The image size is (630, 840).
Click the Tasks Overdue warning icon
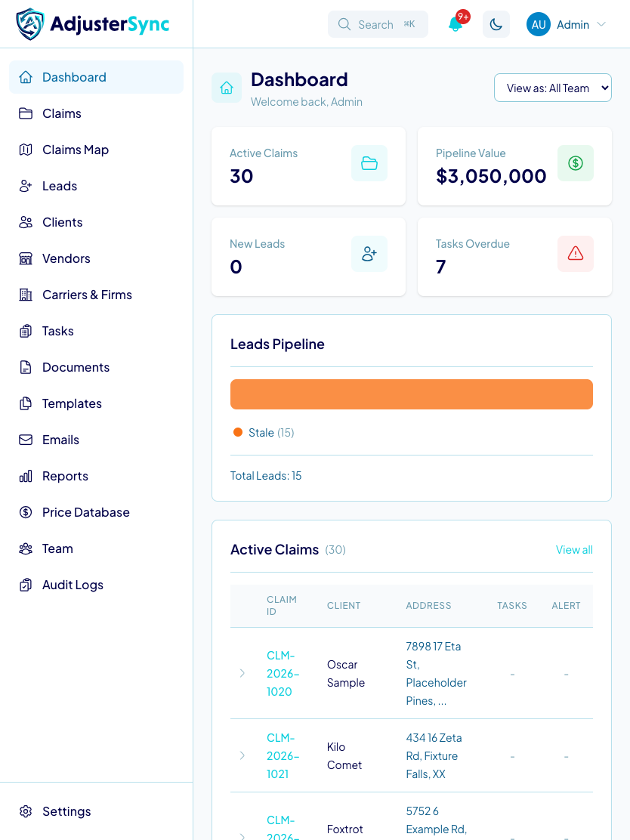tap(576, 253)
